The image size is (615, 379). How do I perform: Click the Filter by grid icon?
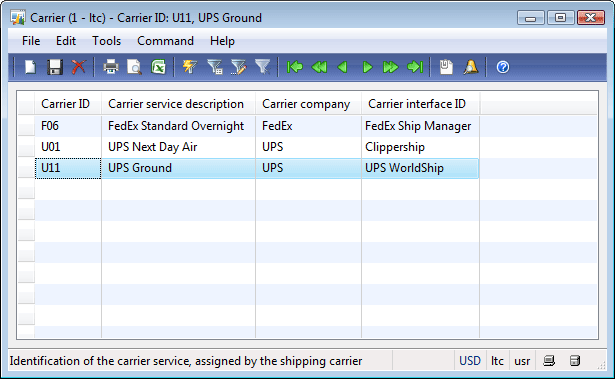[x=215, y=67]
